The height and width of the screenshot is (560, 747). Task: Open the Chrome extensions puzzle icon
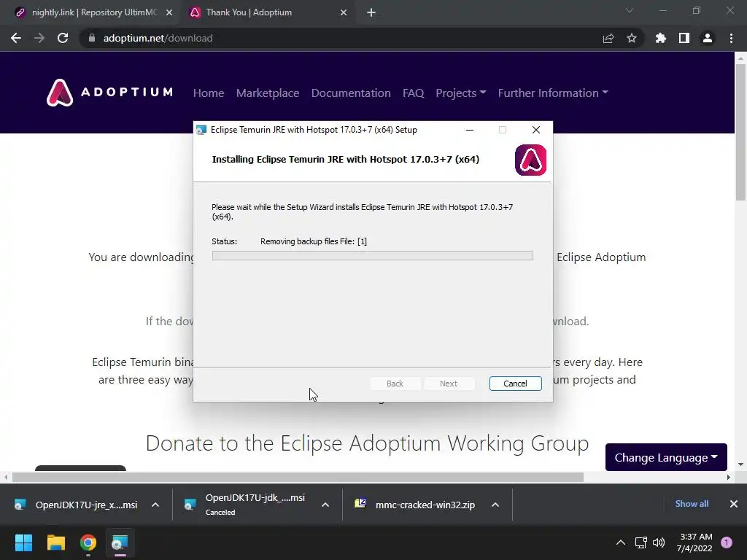661,38
